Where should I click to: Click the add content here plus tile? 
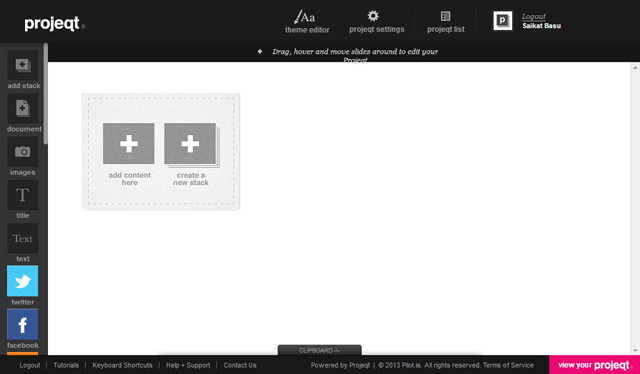point(129,143)
